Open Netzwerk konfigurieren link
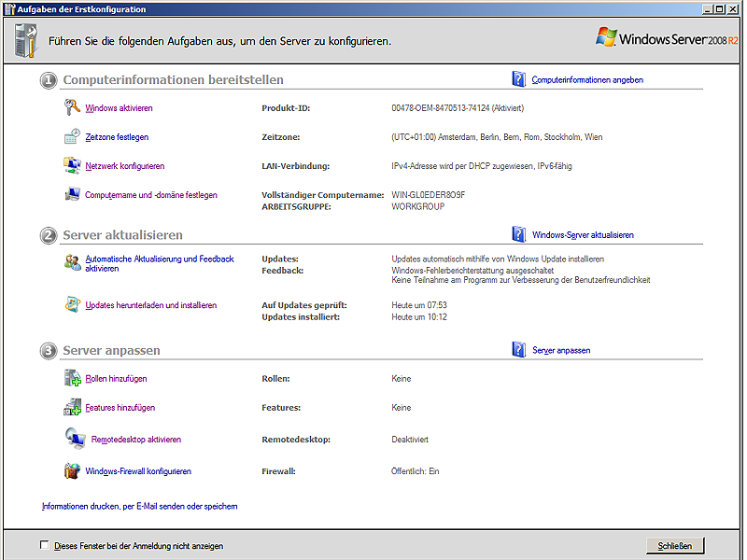The width and height of the screenshot is (747, 560). [x=125, y=166]
